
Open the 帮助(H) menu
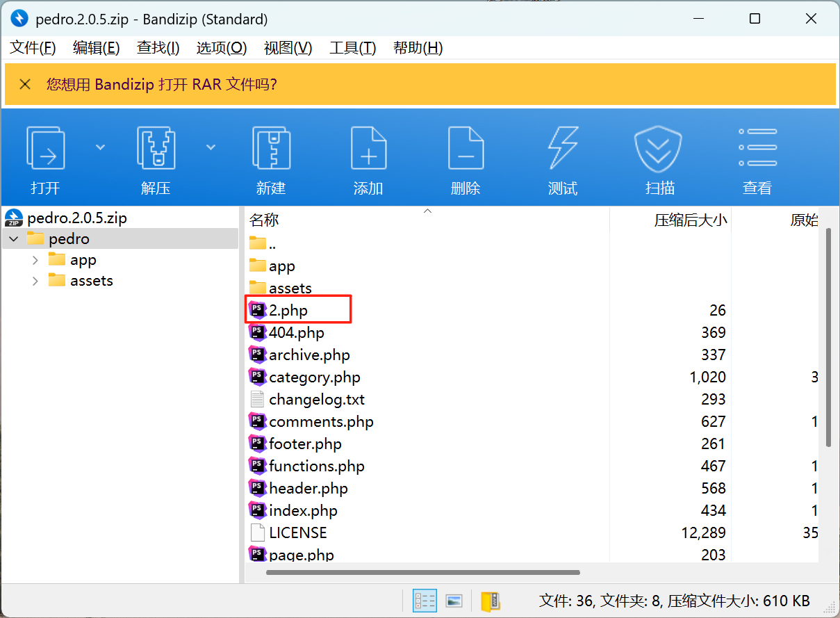coord(418,48)
